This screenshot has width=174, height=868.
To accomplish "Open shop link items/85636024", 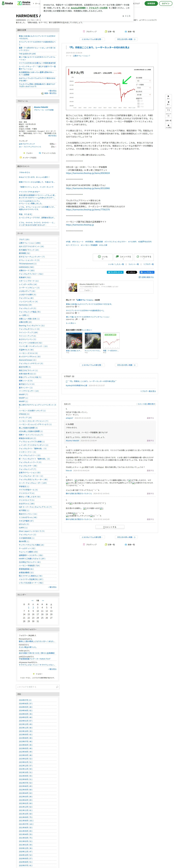I will tap(88, 173).
